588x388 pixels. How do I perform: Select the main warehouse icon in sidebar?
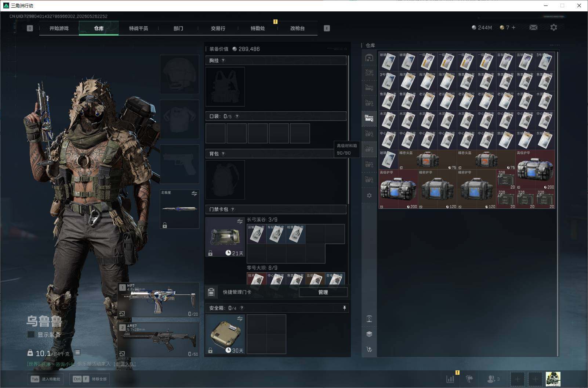pyautogui.click(x=369, y=58)
